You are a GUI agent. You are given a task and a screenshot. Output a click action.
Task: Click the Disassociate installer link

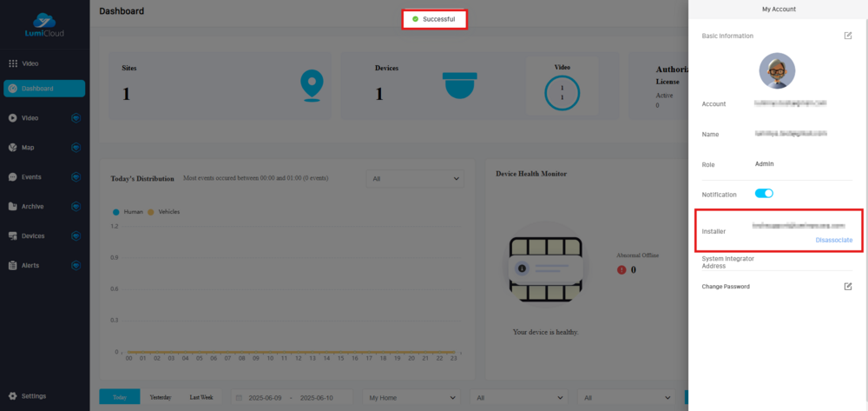click(833, 240)
